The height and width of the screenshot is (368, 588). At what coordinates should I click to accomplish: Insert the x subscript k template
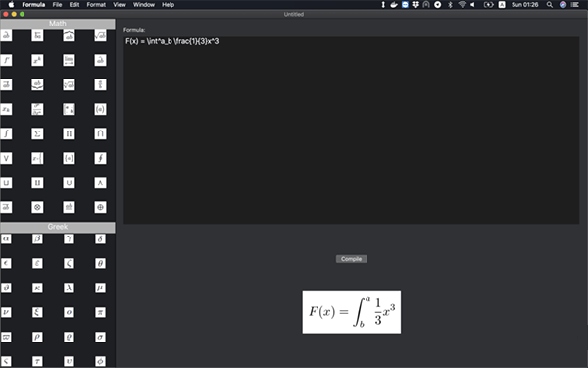pyautogui.click(x=6, y=109)
